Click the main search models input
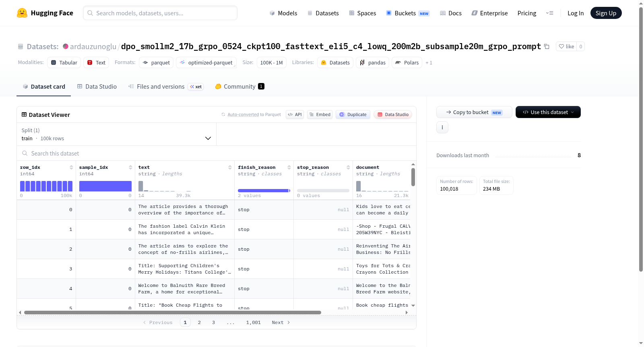Viewport: 644px width, 347px height. click(x=160, y=13)
